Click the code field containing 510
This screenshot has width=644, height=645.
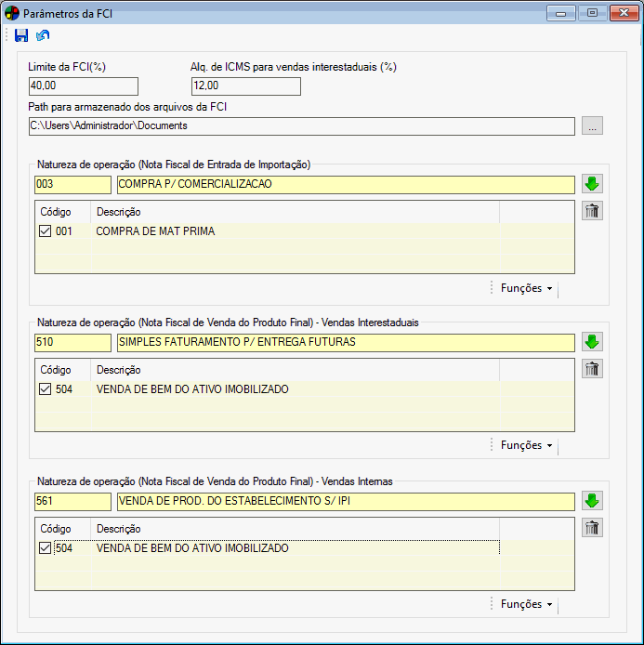pos(72,342)
